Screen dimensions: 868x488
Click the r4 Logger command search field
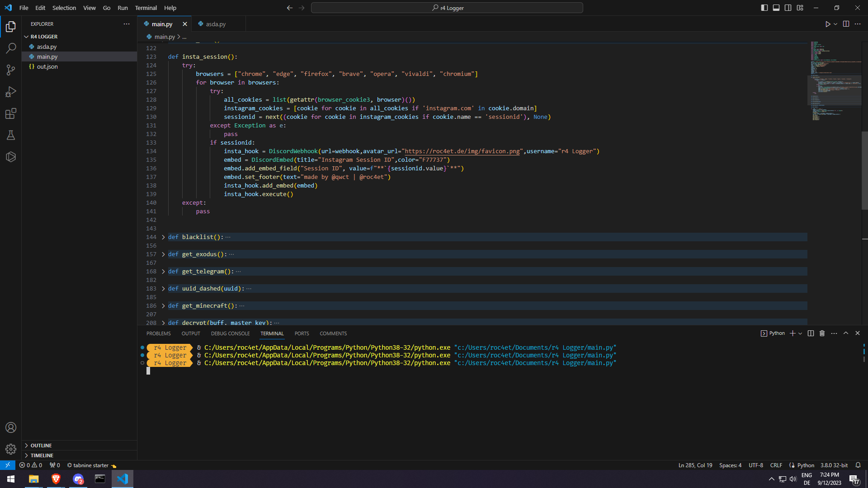click(447, 8)
